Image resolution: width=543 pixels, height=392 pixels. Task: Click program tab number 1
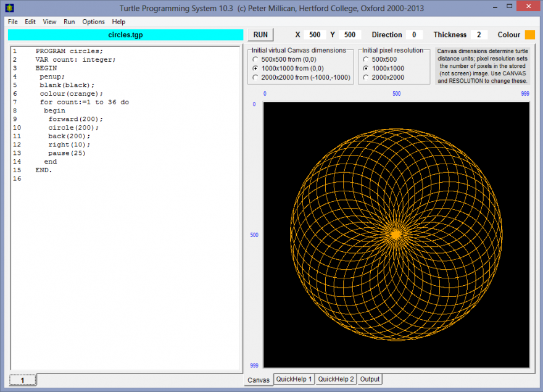(x=23, y=380)
